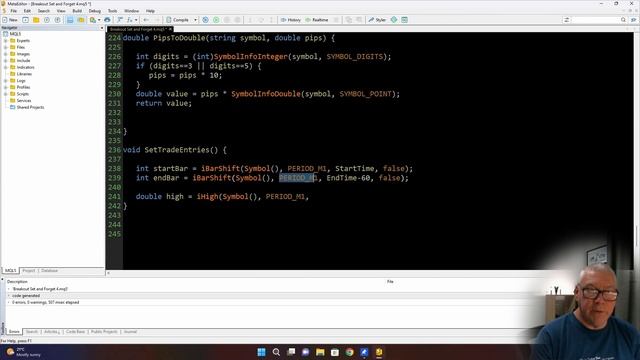640x360 pixels.
Task: Click the chat icon at toolbar right
Action: (634, 20)
